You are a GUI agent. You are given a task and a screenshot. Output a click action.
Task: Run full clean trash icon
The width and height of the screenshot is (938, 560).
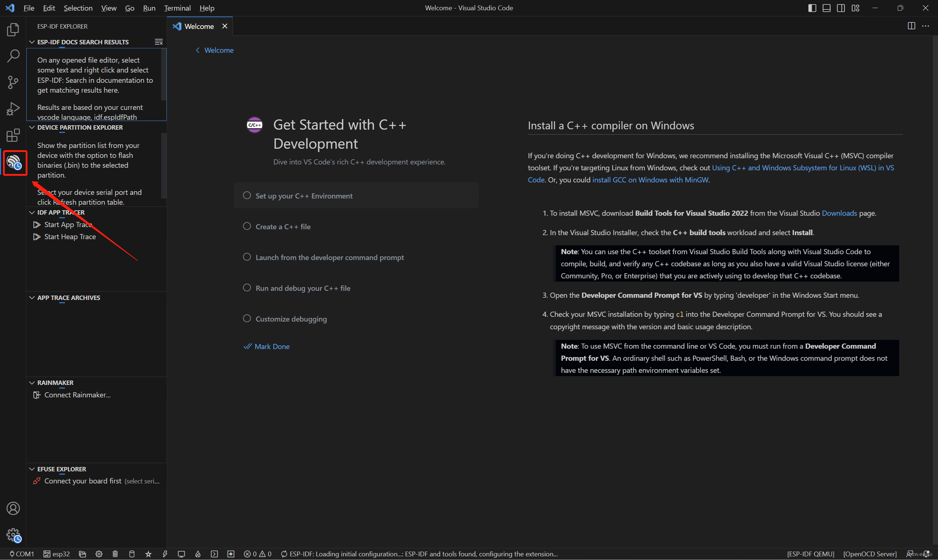pyautogui.click(x=115, y=554)
